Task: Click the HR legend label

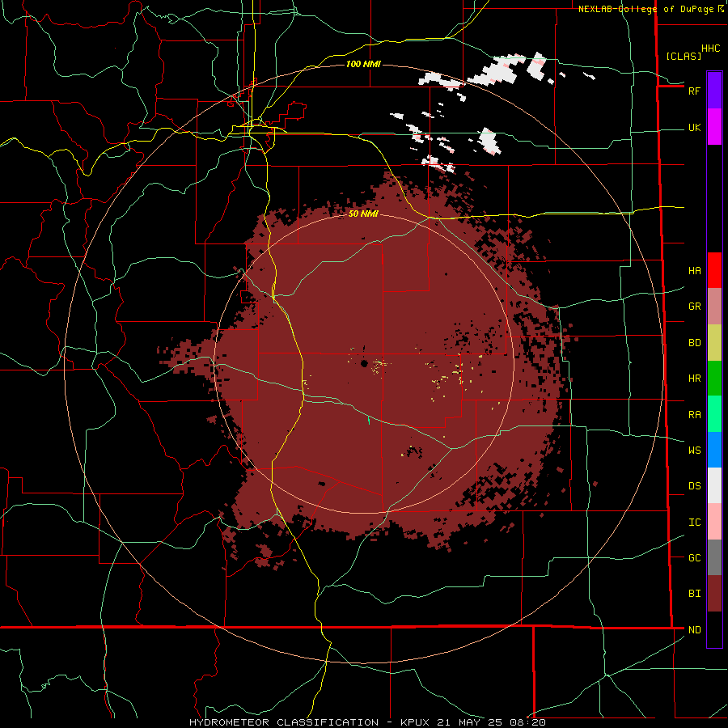Action: tap(694, 379)
